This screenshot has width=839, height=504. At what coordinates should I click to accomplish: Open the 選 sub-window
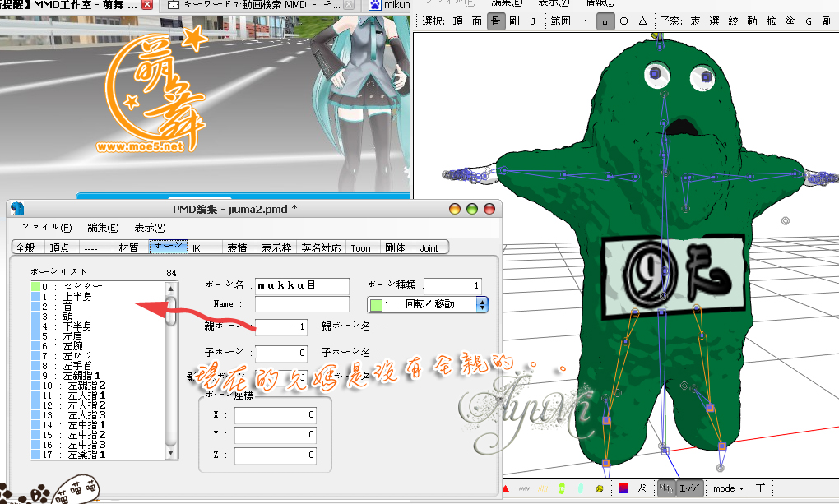tap(714, 21)
